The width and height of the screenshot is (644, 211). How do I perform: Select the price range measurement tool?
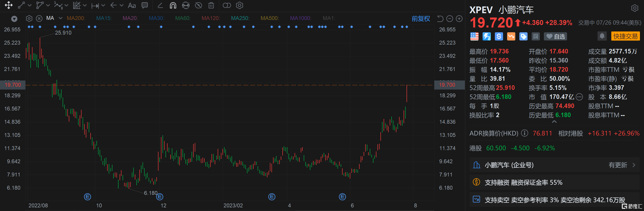[95, 5]
